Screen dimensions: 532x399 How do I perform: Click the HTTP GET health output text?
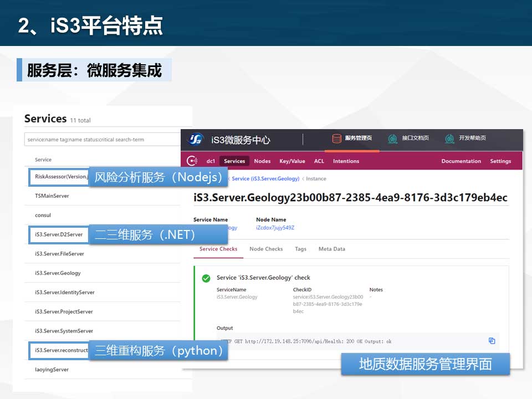306,341
